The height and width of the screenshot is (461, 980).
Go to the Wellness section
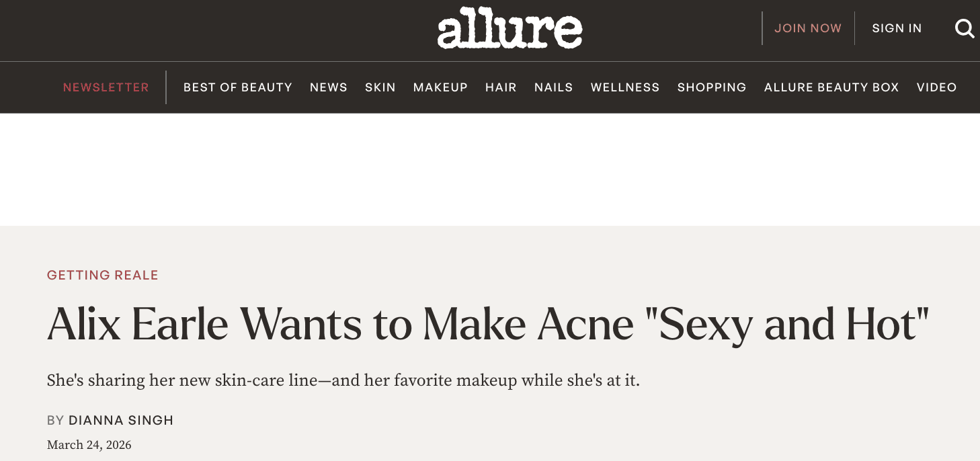click(x=625, y=87)
